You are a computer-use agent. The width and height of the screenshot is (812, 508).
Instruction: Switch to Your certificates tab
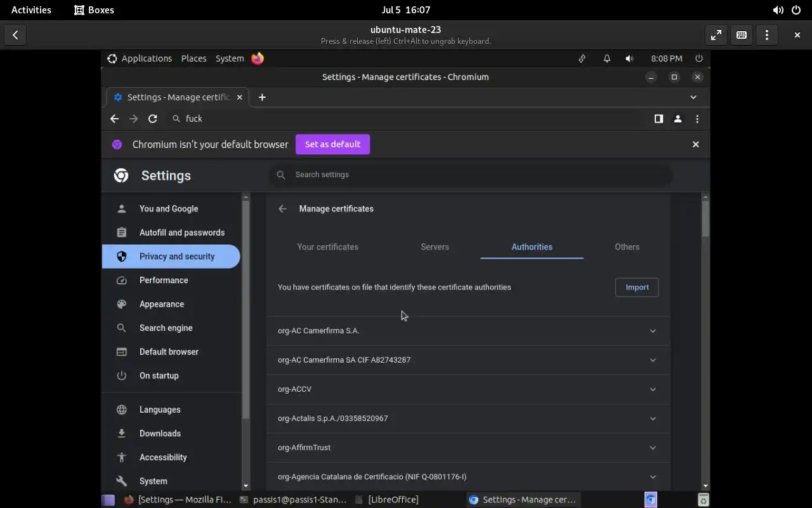coord(327,247)
